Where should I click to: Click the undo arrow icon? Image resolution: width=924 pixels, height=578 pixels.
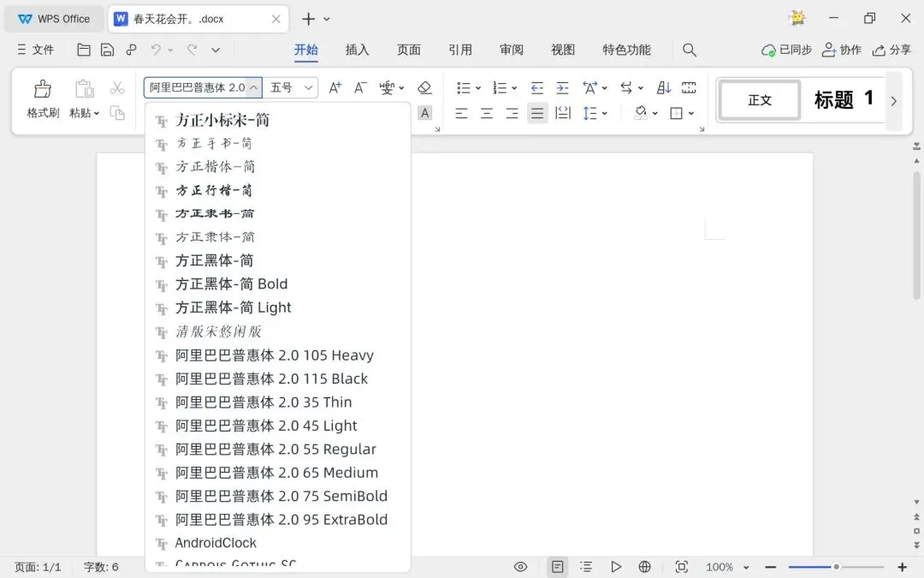tap(156, 51)
